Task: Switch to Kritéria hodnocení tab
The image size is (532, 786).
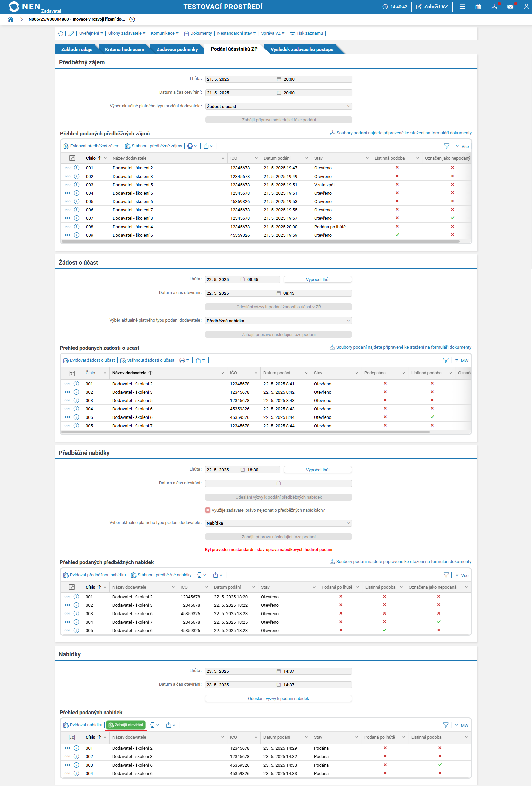Action: coord(125,49)
